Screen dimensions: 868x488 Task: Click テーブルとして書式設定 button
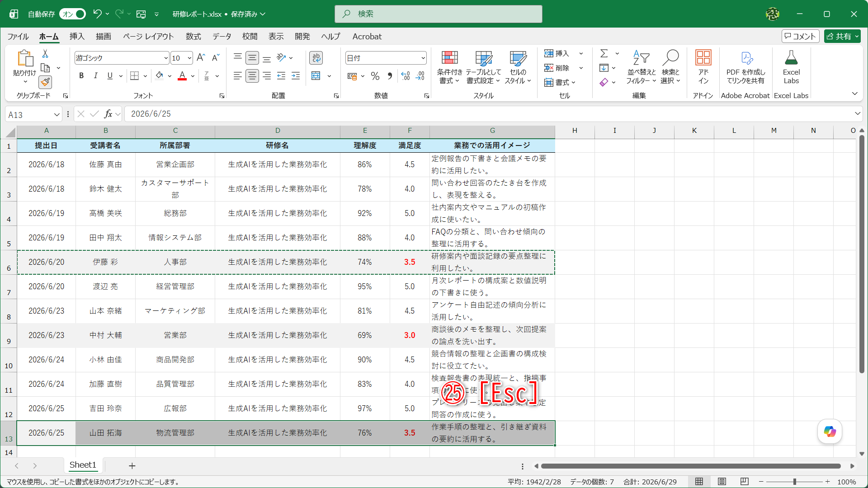point(483,67)
